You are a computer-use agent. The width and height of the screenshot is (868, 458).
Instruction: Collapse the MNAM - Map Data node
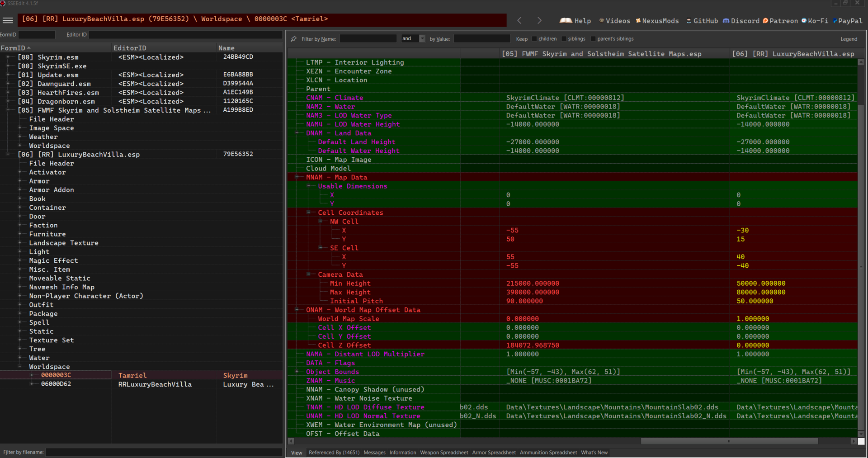click(x=297, y=177)
